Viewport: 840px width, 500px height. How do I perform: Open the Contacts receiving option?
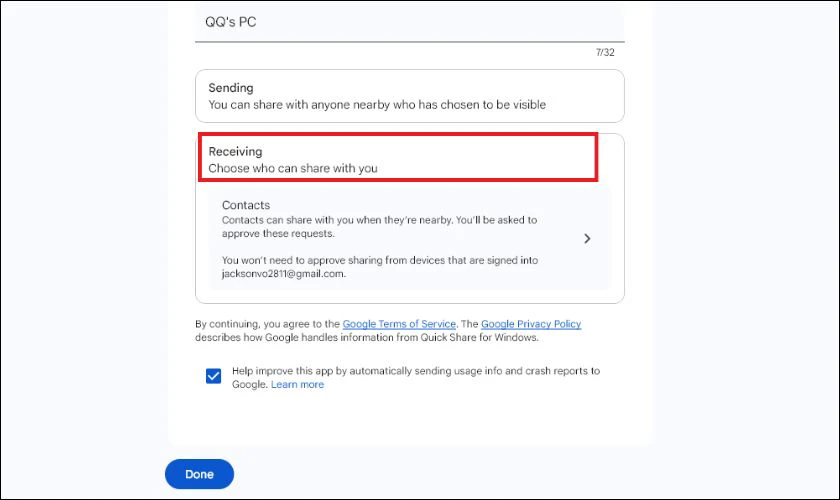[410, 238]
